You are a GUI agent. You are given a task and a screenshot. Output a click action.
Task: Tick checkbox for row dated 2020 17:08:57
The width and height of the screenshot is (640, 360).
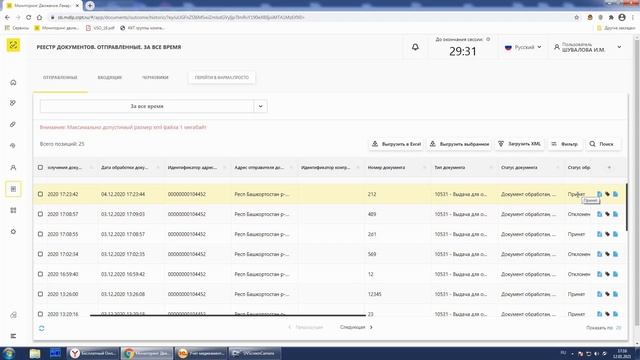(x=40, y=214)
